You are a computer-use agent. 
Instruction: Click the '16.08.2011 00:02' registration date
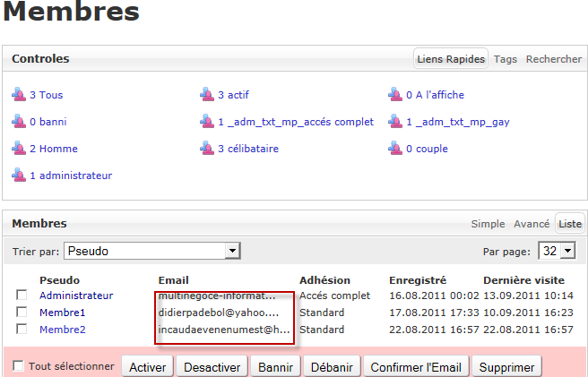(x=434, y=296)
